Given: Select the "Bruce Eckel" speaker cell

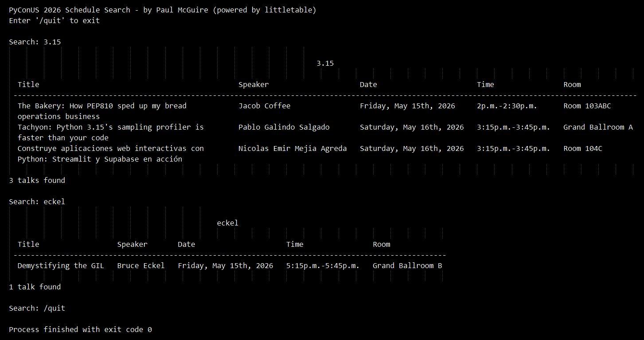Looking at the screenshot, I should coord(141,265).
